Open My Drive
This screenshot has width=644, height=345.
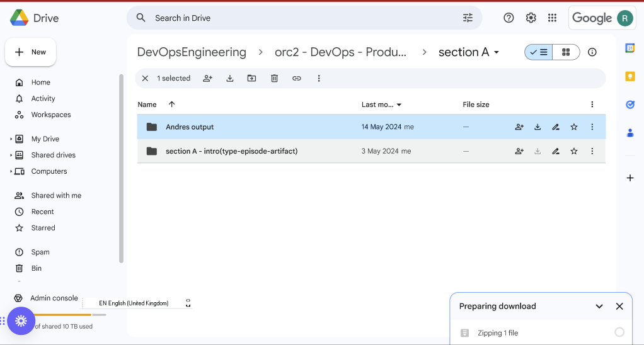[45, 139]
